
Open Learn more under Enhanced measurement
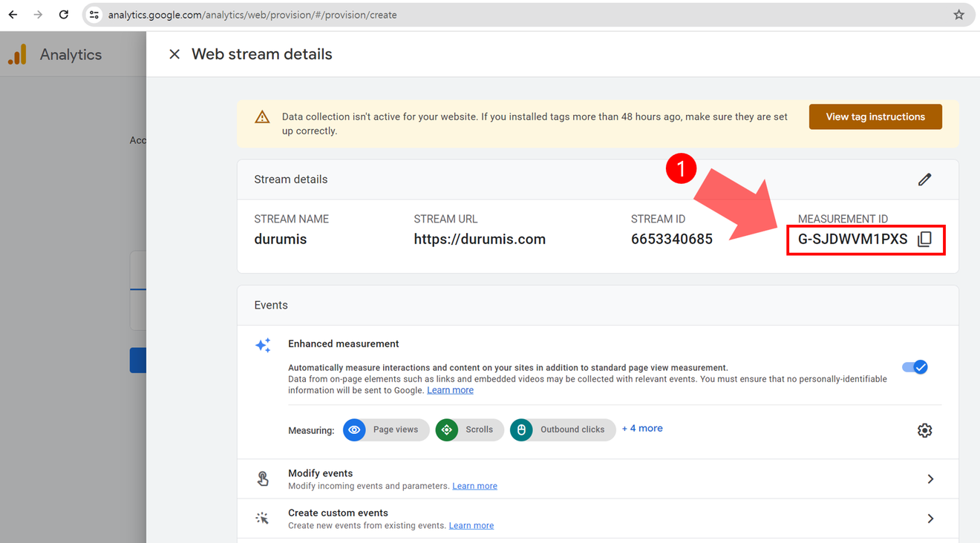point(450,390)
